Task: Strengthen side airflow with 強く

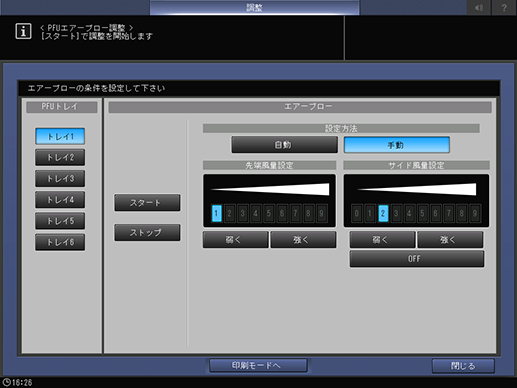Action: pos(450,240)
